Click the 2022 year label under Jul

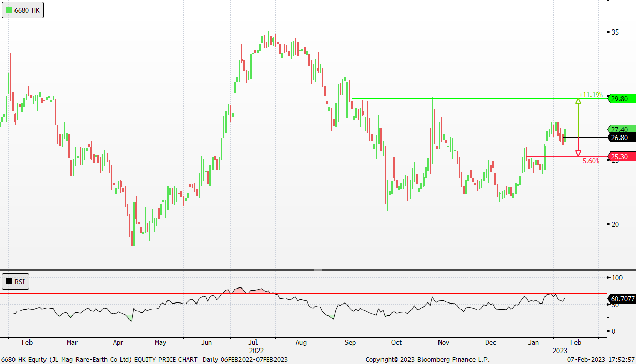pos(256,350)
